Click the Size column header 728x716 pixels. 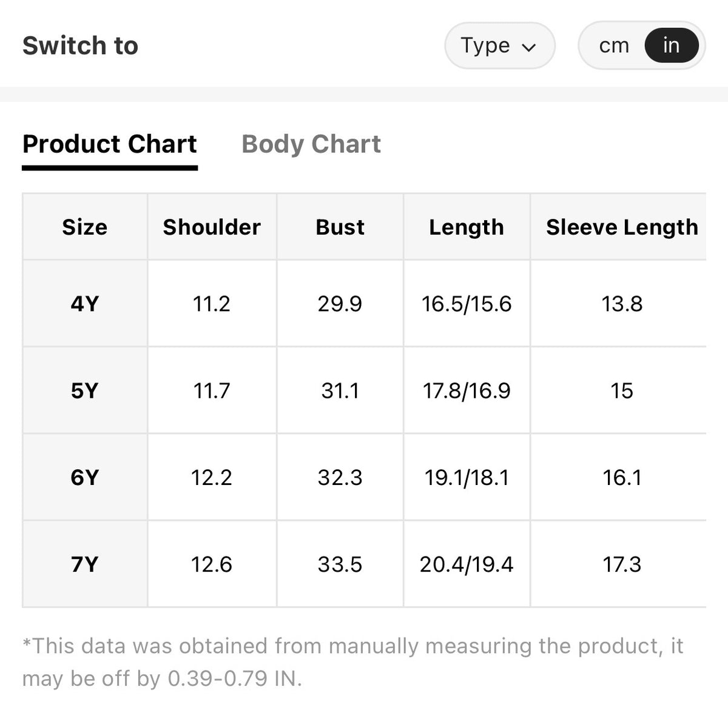(x=85, y=227)
